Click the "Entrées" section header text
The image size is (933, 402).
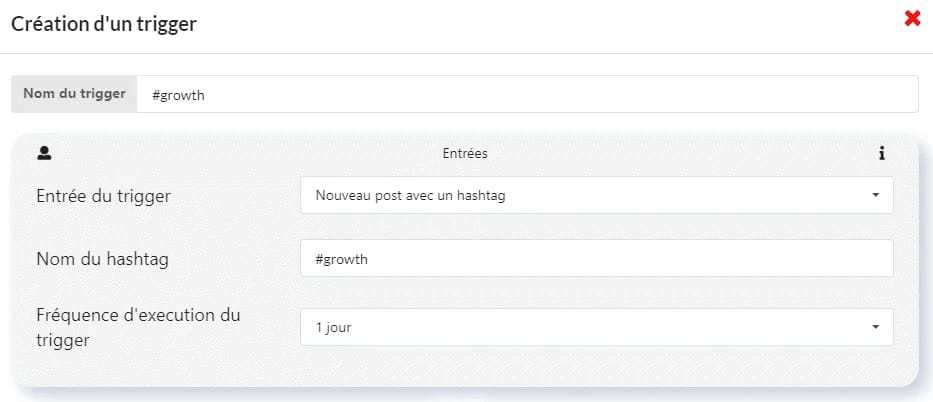465,153
